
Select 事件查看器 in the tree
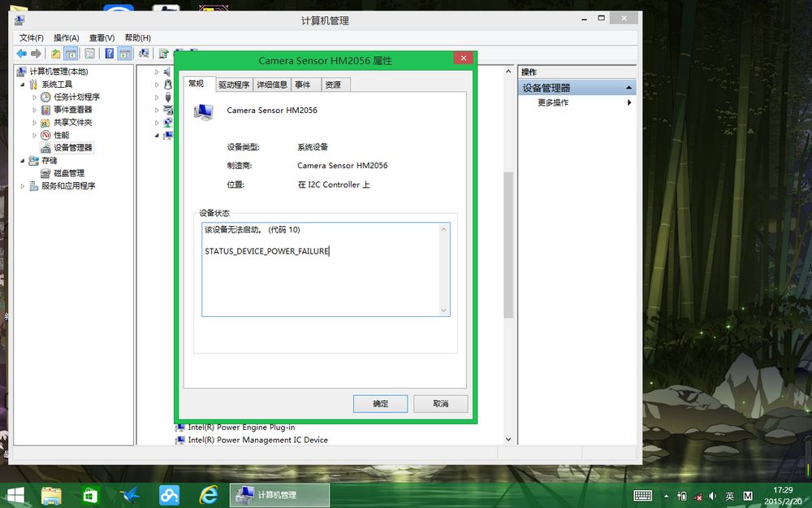click(x=73, y=110)
